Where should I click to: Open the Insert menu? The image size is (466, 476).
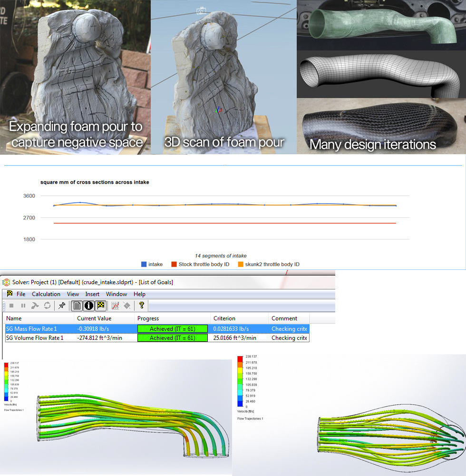click(x=92, y=294)
